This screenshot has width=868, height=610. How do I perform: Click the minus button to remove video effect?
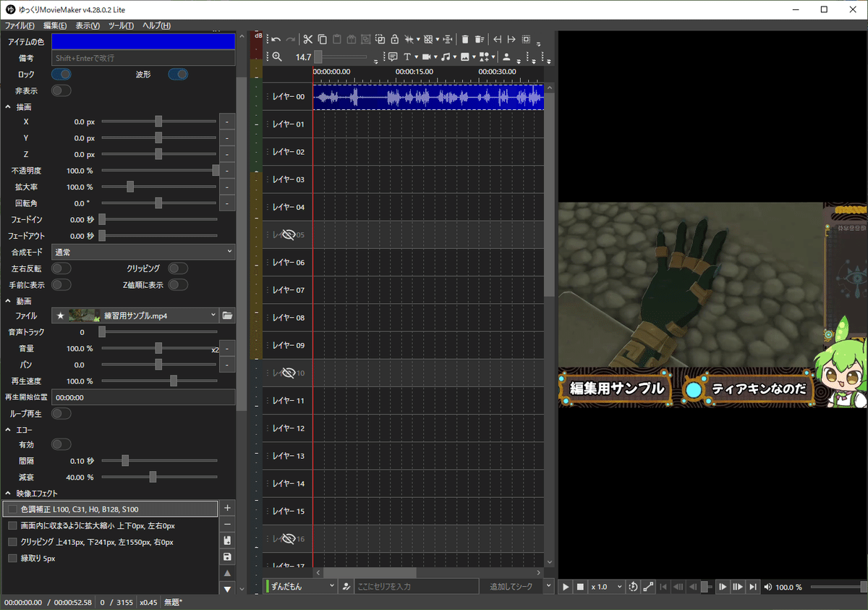227,525
